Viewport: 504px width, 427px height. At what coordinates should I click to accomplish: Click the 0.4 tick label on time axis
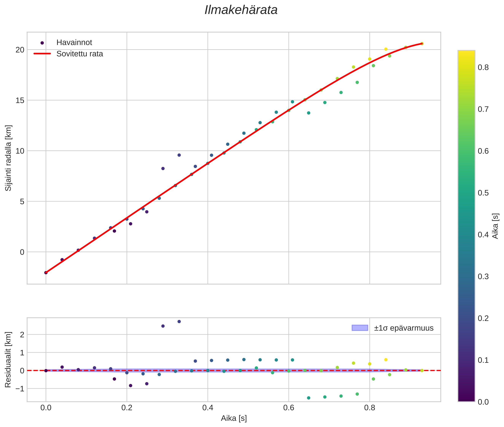tap(207, 408)
